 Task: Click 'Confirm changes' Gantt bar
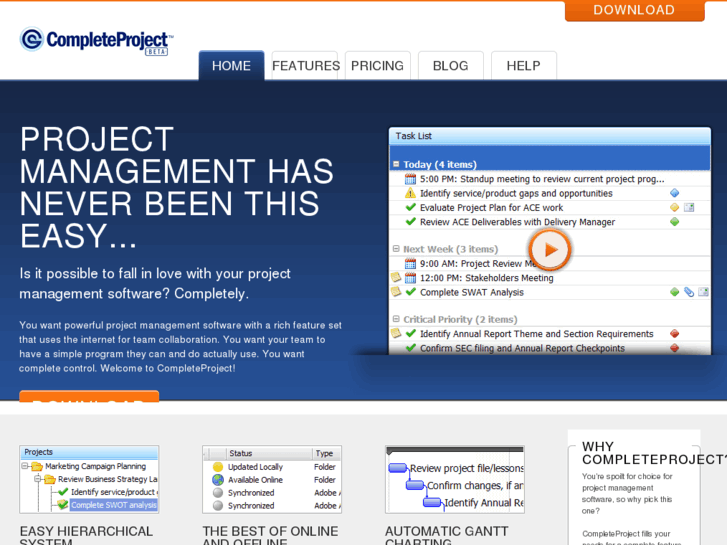415,485
